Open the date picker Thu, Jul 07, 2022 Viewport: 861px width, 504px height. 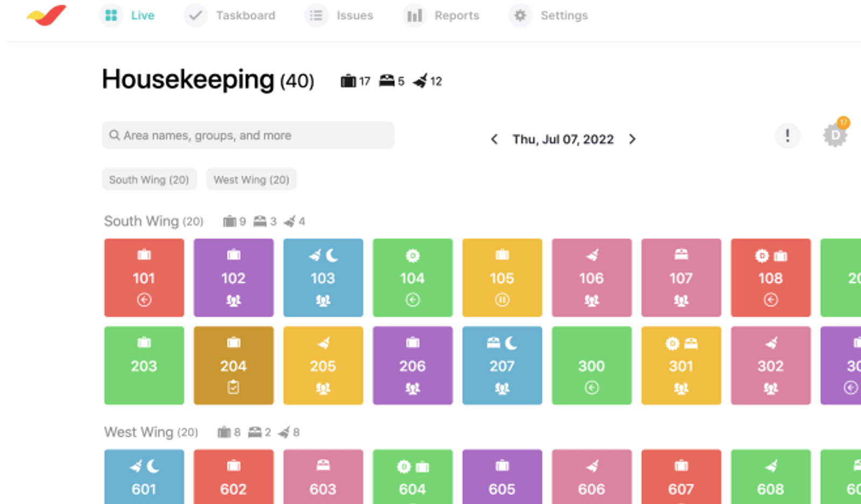tap(563, 139)
